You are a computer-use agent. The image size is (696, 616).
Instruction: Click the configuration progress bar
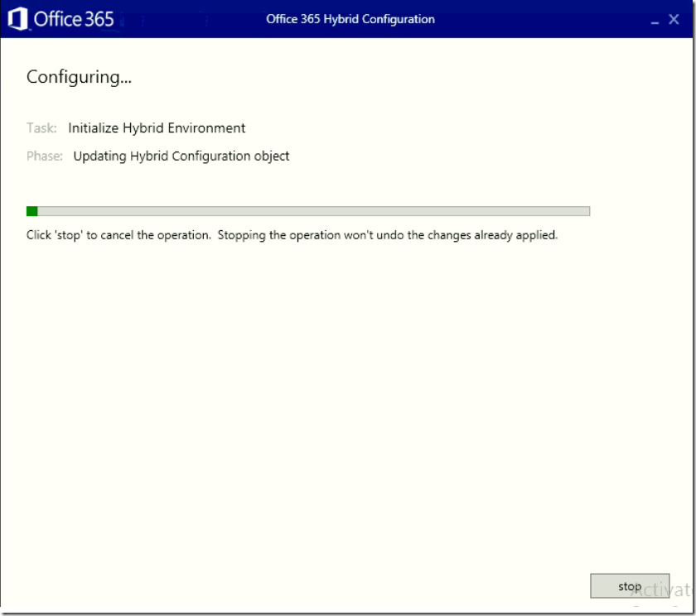pos(308,211)
